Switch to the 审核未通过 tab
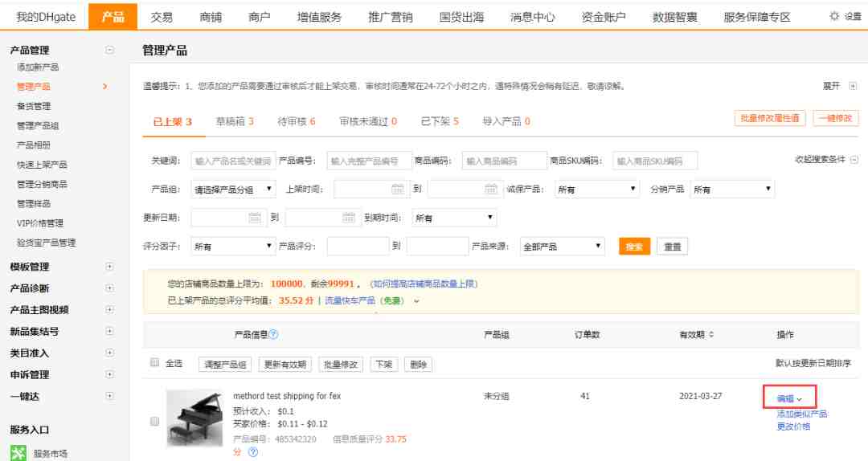The width and height of the screenshot is (868, 461). [x=368, y=121]
